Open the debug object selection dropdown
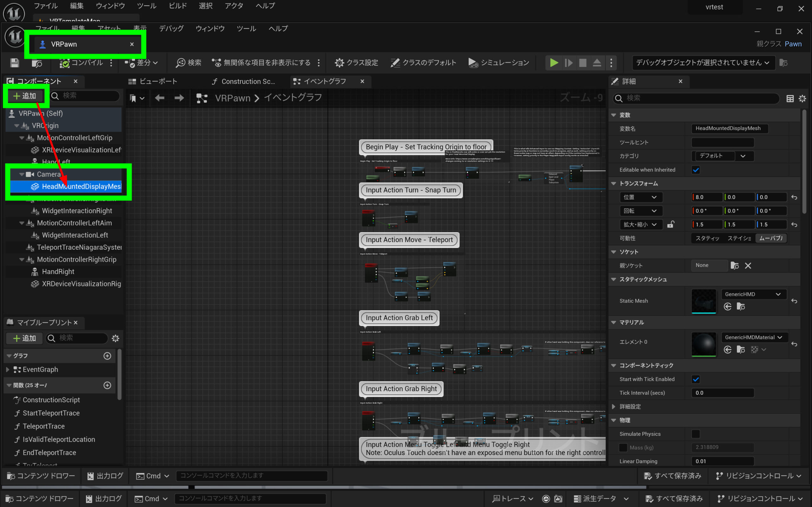This screenshot has width=812, height=507. click(x=703, y=63)
